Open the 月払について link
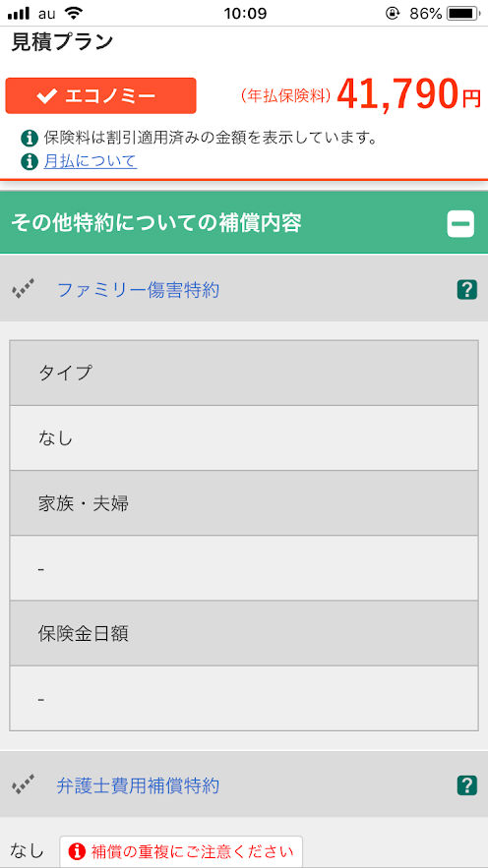 [91, 161]
